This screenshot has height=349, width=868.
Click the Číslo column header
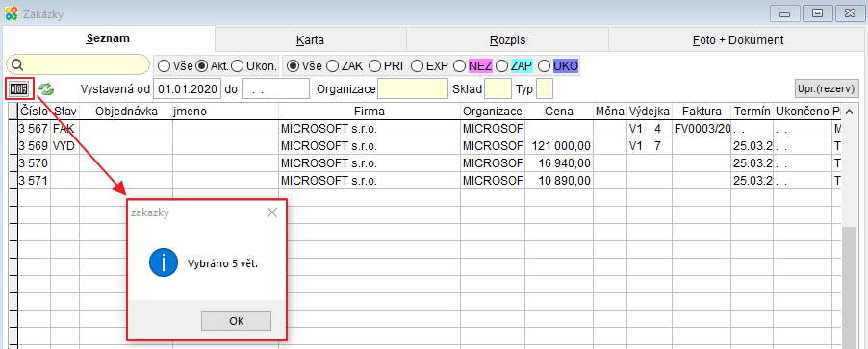(34, 112)
